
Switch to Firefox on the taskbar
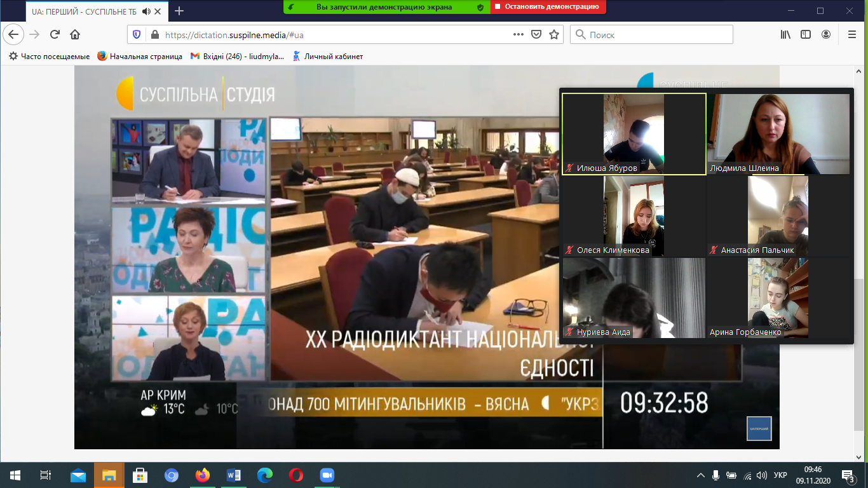point(203,475)
